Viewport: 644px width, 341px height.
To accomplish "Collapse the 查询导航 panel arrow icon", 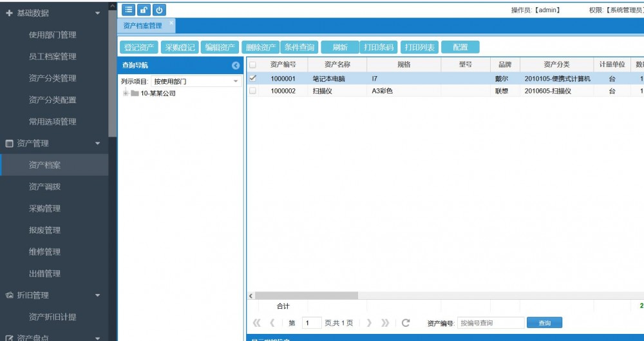I will point(236,65).
